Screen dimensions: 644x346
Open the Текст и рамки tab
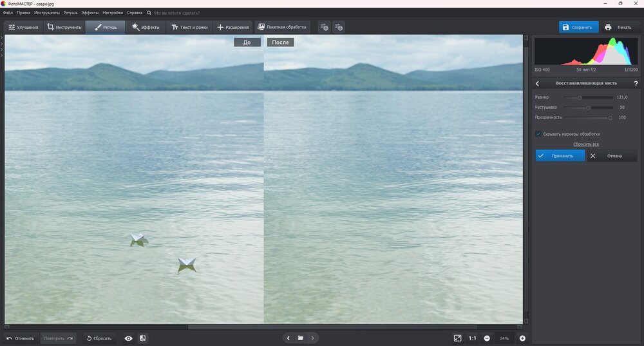tap(187, 27)
